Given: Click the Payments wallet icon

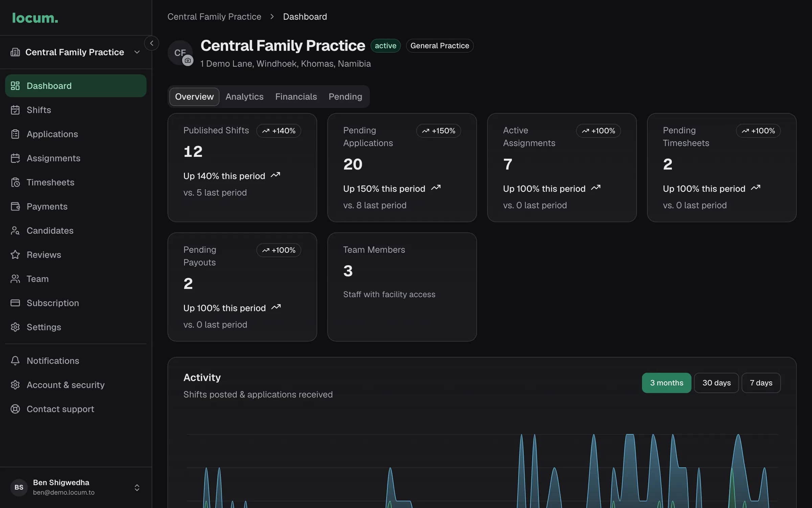Looking at the screenshot, I should pyautogui.click(x=15, y=206).
